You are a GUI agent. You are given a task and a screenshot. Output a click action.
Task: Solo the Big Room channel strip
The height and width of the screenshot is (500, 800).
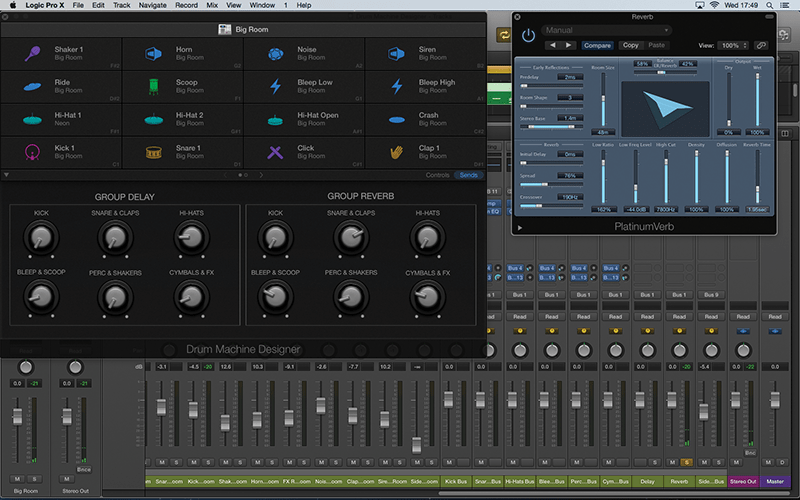coord(35,479)
